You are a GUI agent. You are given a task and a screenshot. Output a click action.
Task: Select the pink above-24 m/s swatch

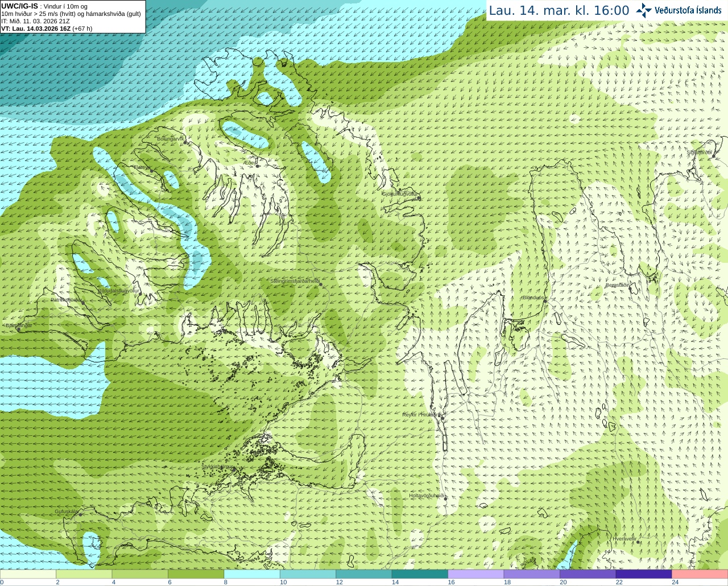[x=700, y=574]
